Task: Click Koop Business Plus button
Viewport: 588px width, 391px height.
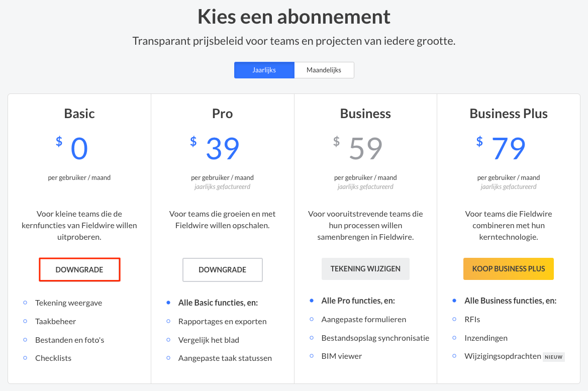Action: pyautogui.click(x=508, y=269)
